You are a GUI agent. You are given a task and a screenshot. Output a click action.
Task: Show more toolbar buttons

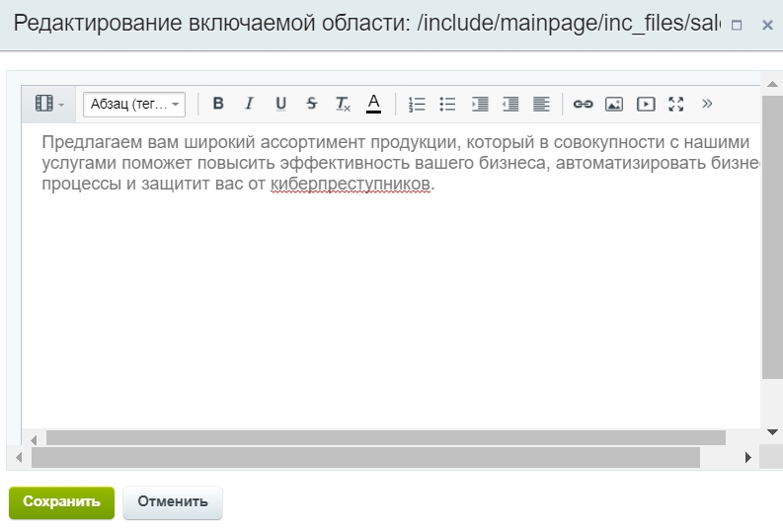(707, 104)
